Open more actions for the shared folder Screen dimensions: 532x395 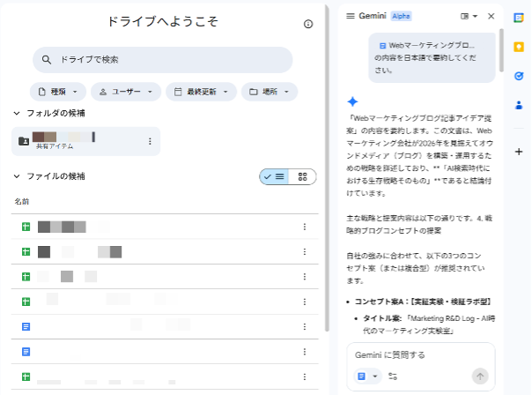(150, 141)
